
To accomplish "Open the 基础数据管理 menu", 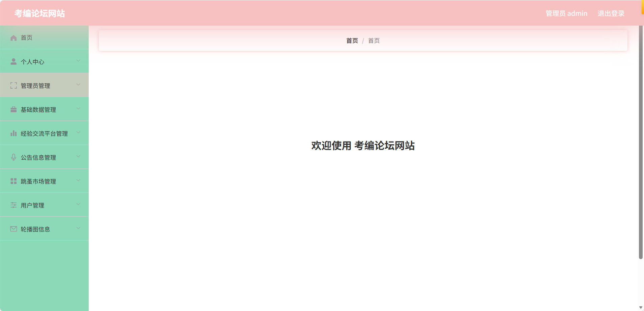I will click(44, 109).
